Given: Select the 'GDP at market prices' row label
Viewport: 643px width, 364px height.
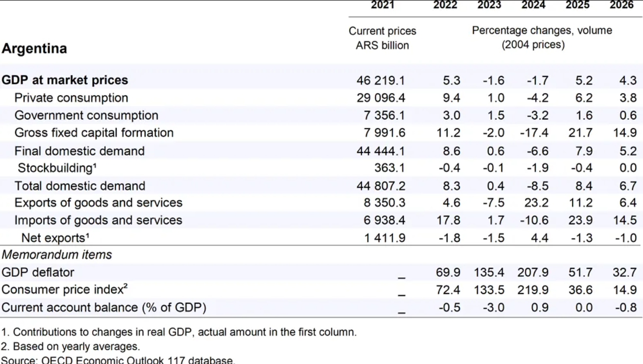Looking at the screenshot, I should point(65,80).
